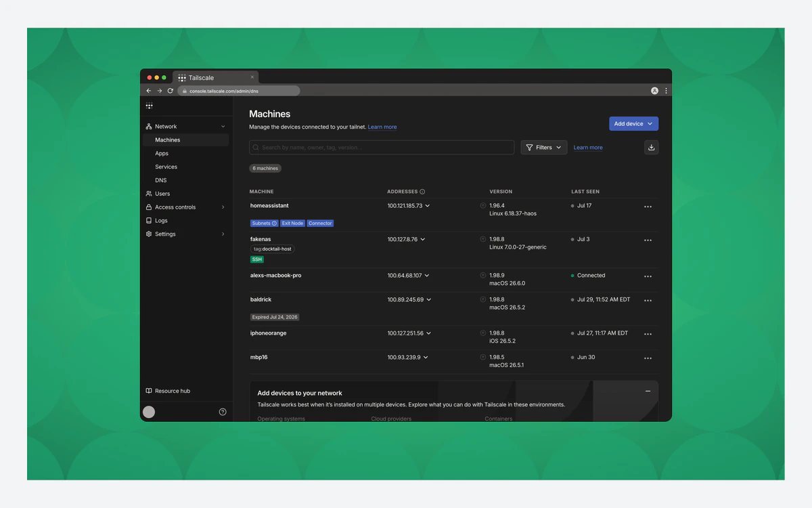Viewport: 812px width, 508px height.
Task: Expand addresses for 100.64.68.107
Action: [427, 276]
